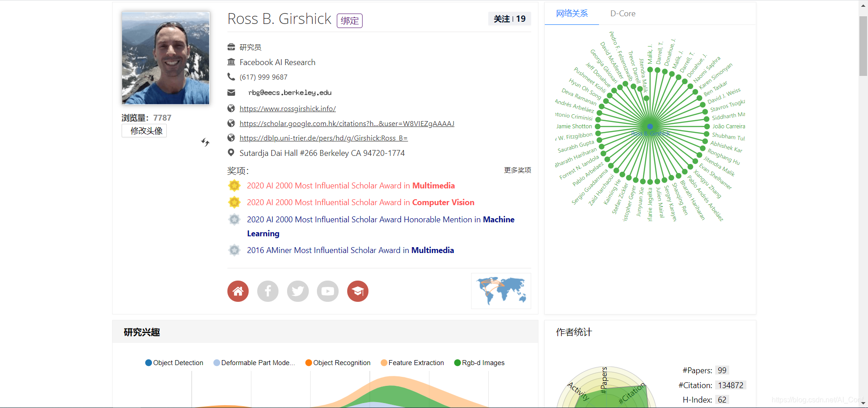Select Ronghang Hu in the network graph
868x408 pixels.
(x=723, y=157)
